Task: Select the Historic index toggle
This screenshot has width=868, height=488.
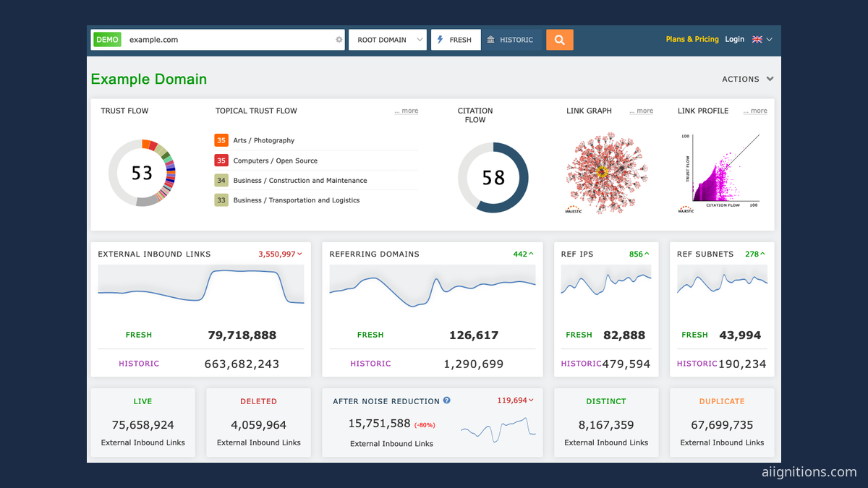Action: coord(511,40)
